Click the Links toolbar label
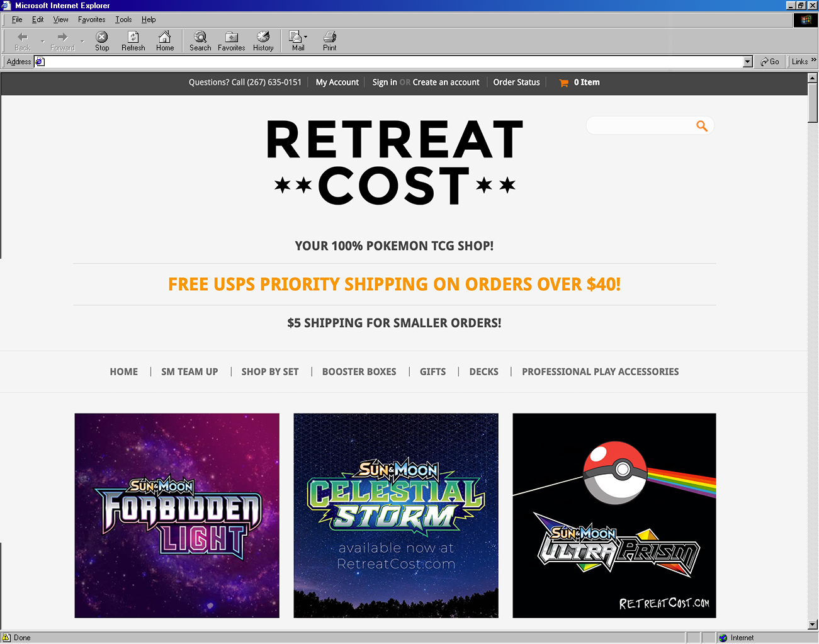 pyautogui.click(x=799, y=62)
